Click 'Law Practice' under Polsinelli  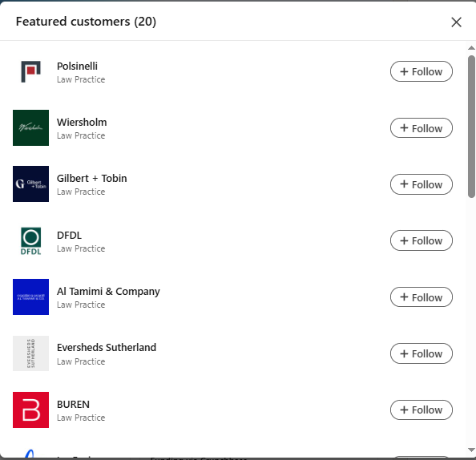tap(81, 79)
